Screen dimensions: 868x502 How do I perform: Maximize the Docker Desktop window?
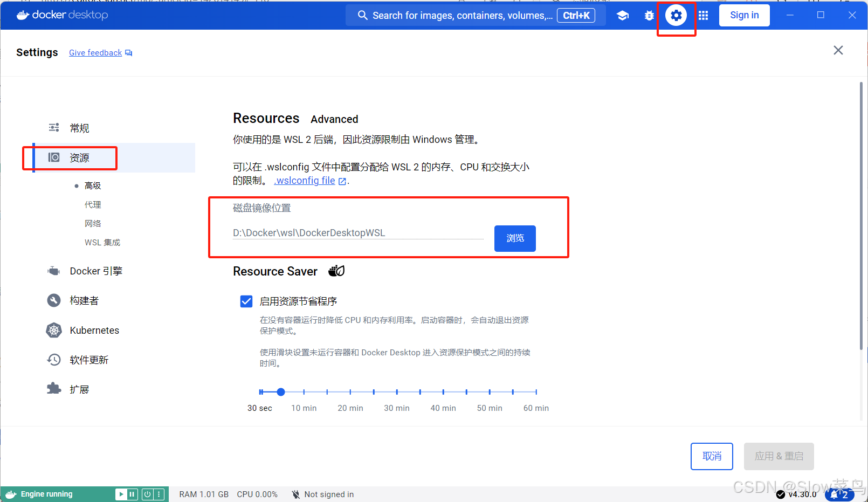[821, 15]
